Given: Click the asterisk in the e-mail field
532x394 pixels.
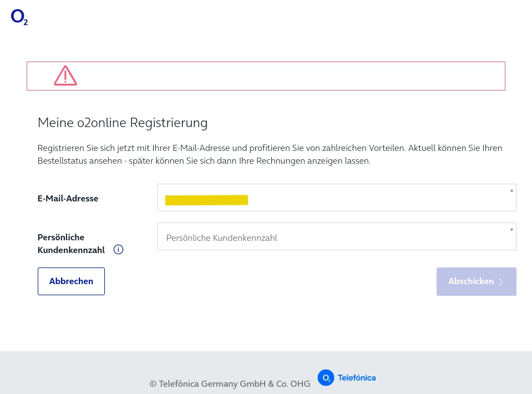Looking at the screenshot, I should point(511,191).
